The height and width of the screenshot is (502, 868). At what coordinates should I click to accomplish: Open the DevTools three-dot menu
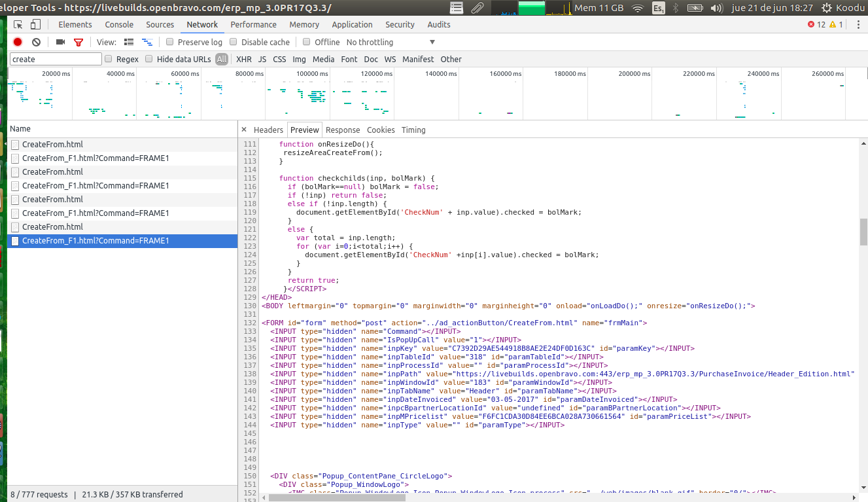[858, 25]
